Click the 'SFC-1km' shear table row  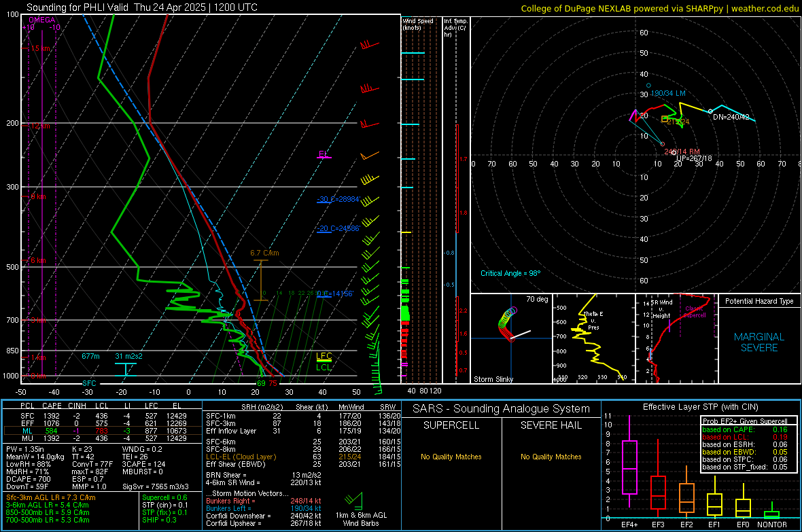[x=303, y=416]
